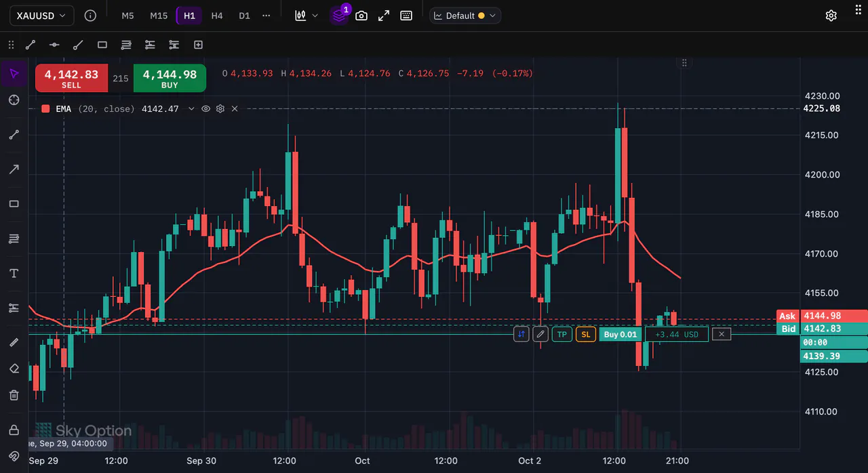Click the 4139.39 price tag on axis
Viewport: 868px width, 473px height.
834,356
